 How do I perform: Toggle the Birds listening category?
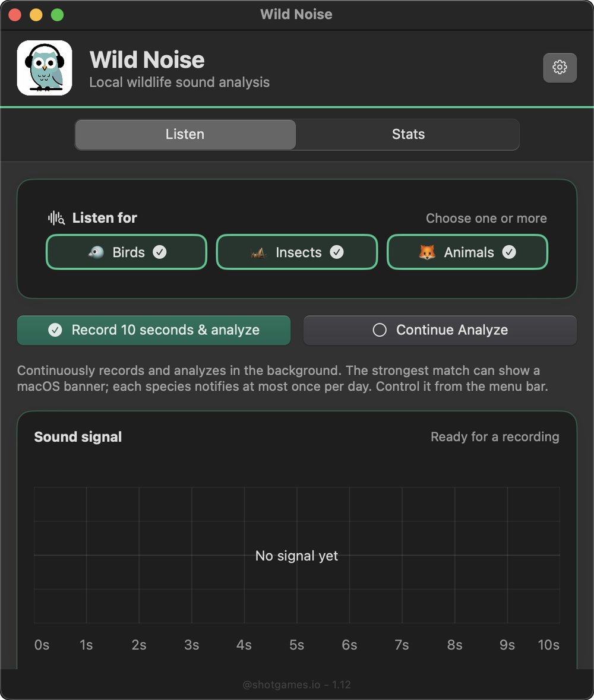pyautogui.click(x=127, y=252)
